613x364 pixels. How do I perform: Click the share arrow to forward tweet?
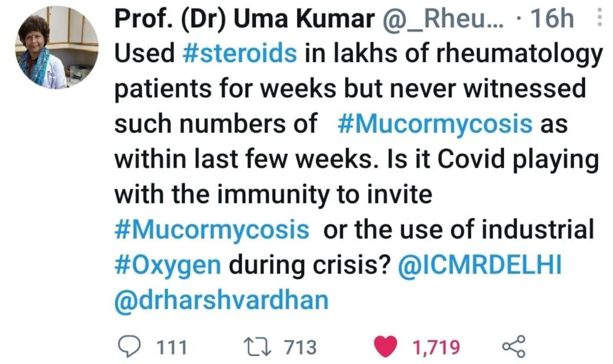[x=516, y=346]
